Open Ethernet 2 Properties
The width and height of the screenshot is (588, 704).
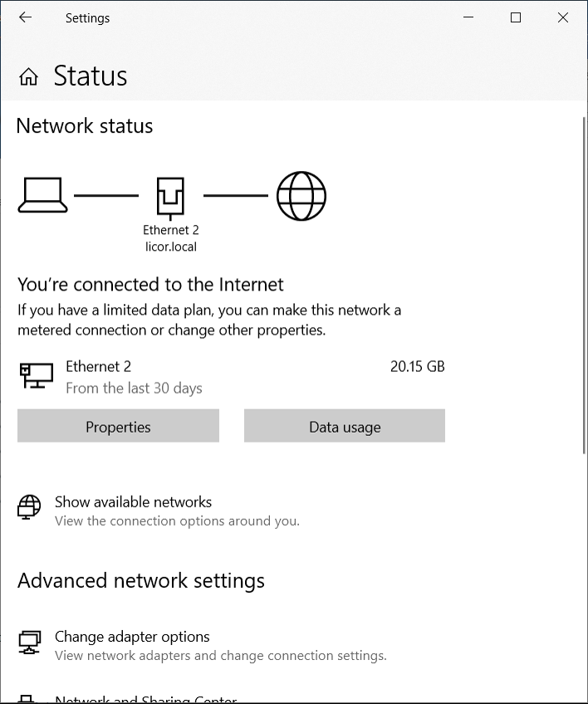point(118,426)
